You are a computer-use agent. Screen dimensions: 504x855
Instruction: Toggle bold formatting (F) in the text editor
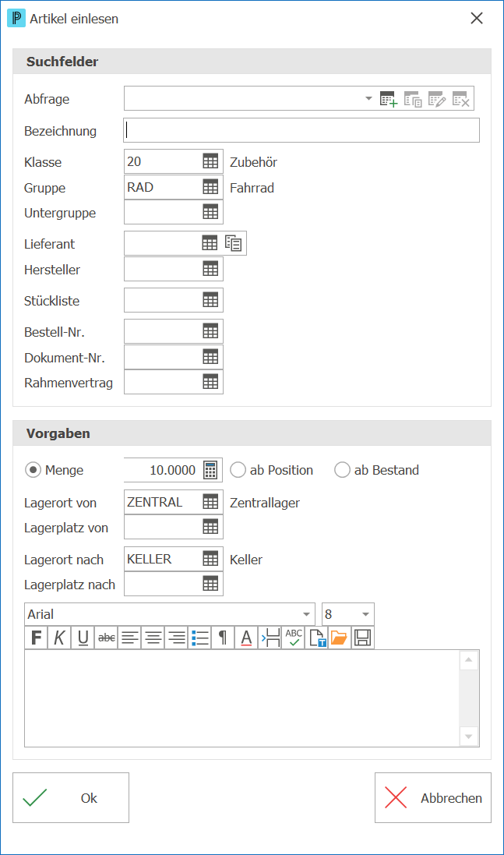point(36,638)
